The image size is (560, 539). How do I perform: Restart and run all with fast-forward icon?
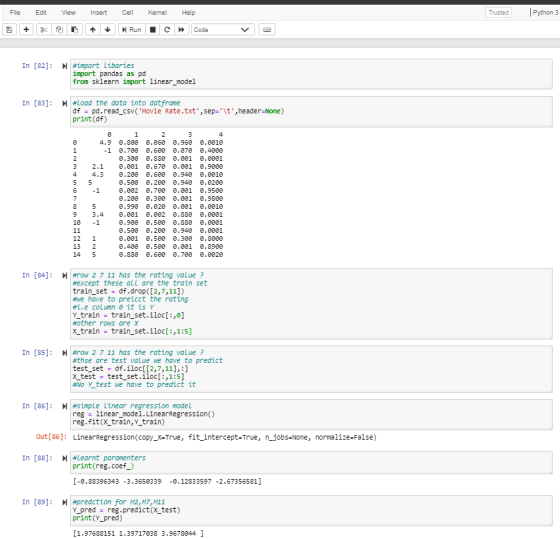pos(181,30)
